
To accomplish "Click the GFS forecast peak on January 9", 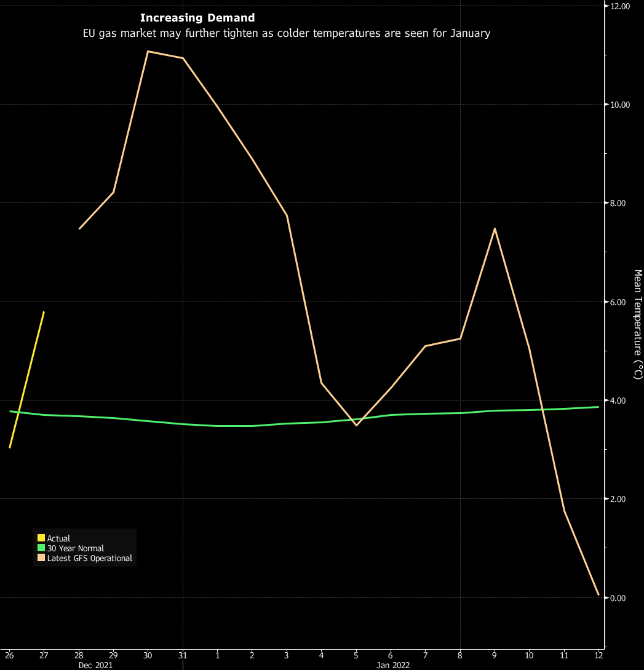I will click(495, 228).
